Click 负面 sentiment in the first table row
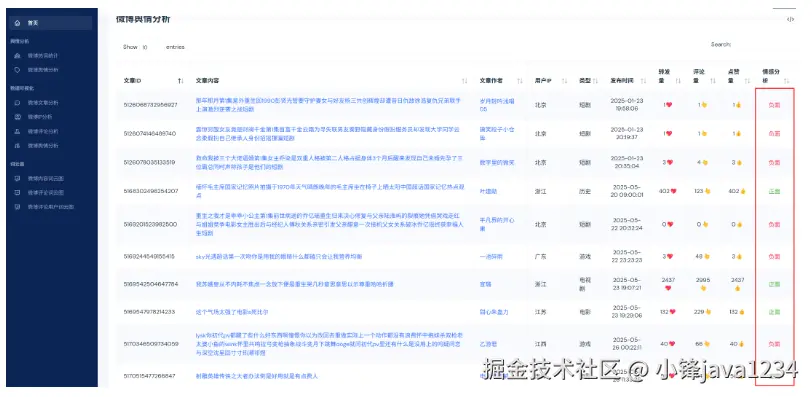Viewport: 812px width, 397px height. tap(774, 105)
